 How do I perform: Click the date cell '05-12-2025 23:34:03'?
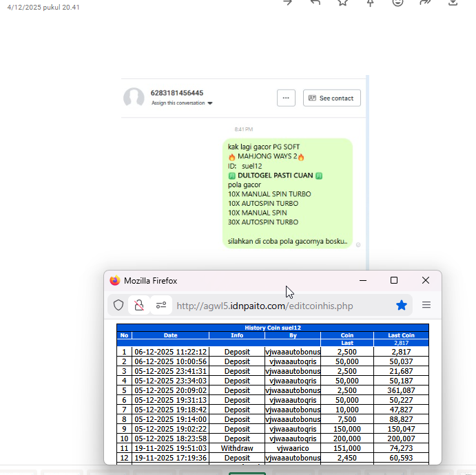(x=170, y=381)
